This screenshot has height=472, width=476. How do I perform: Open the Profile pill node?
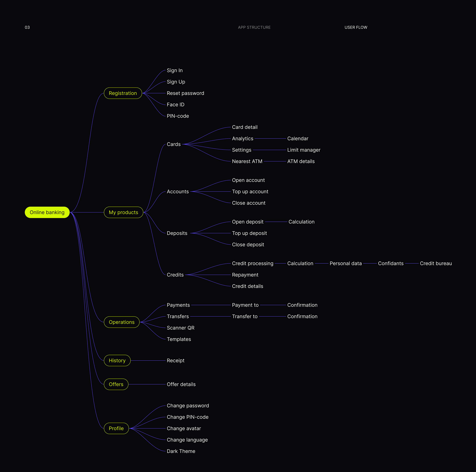click(116, 428)
